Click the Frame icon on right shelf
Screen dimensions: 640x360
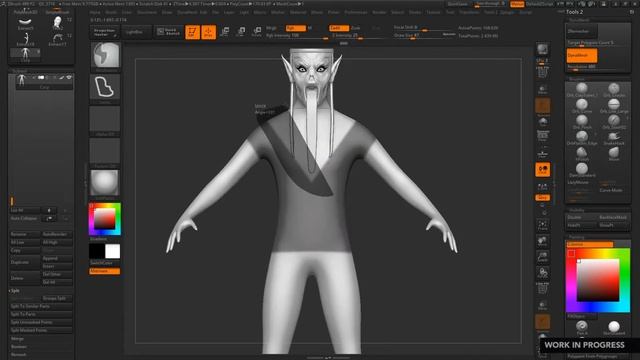pos(542,225)
